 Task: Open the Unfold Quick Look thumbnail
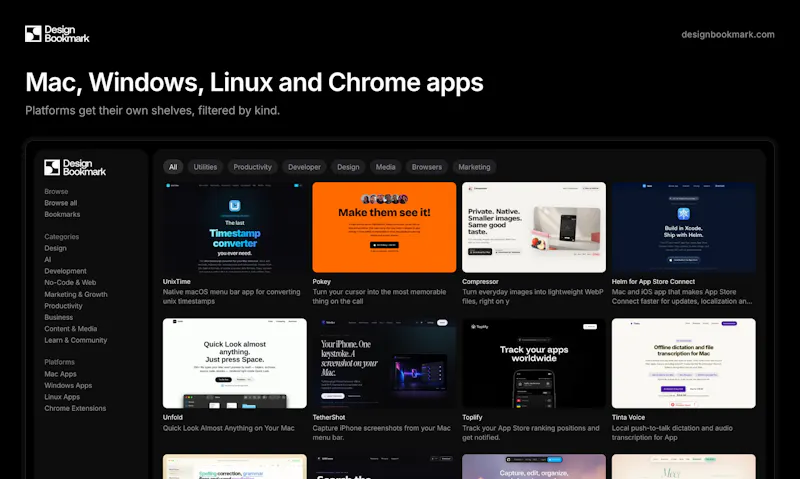[235, 363]
